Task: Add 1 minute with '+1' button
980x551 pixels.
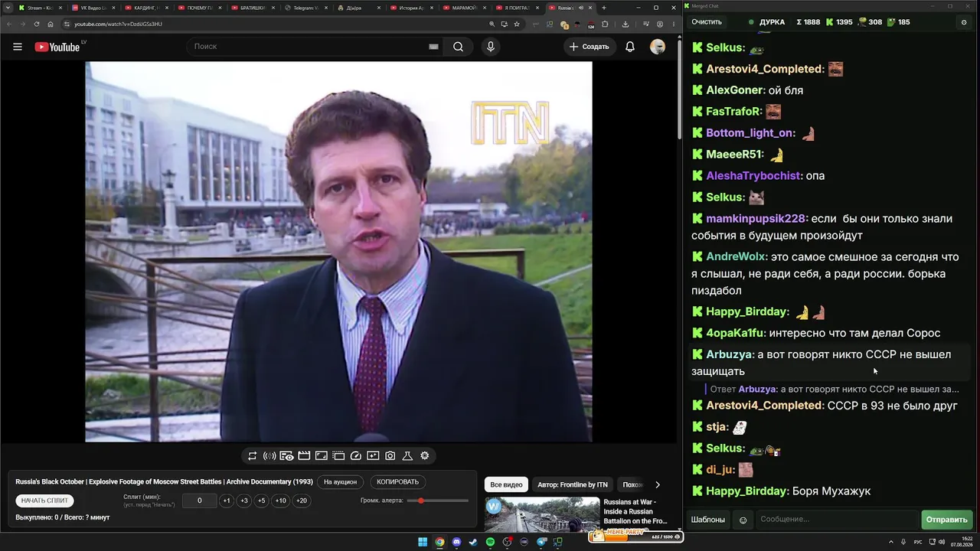Action: click(226, 500)
